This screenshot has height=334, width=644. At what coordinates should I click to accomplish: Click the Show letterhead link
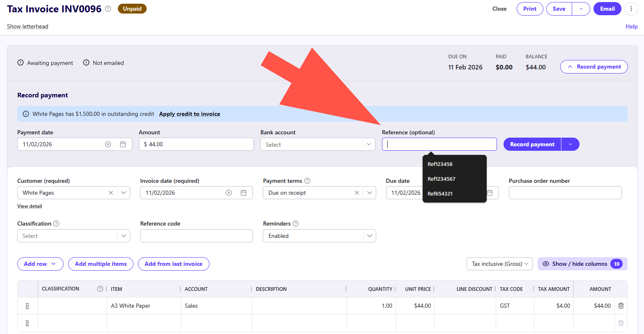(x=28, y=26)
